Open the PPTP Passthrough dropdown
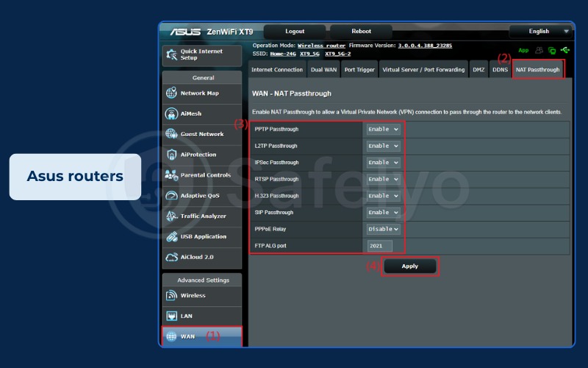 [x=383, y=130]
